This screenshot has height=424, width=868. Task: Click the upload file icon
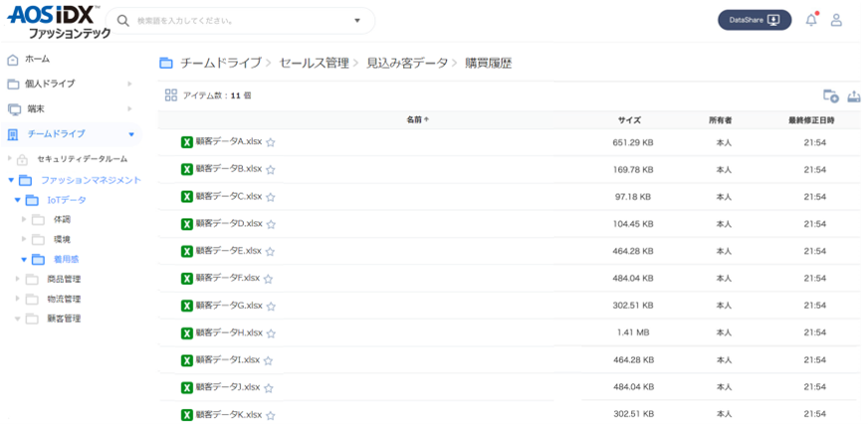click(854, 96)
